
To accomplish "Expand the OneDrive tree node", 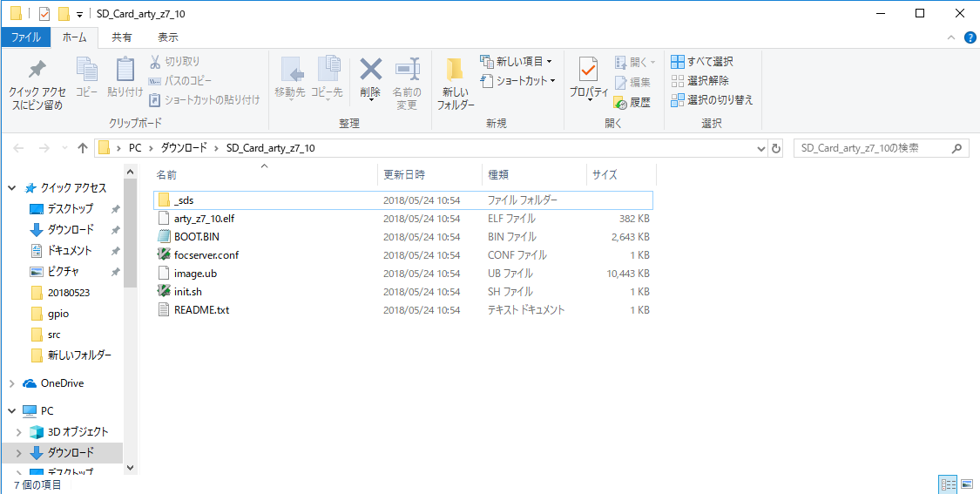I will click(x=11, y=383).
